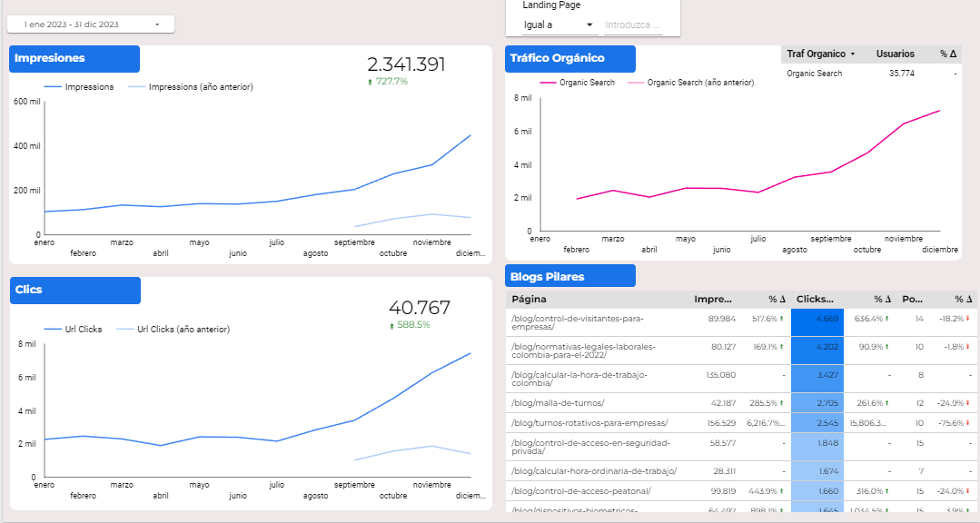Toggle the Impressions (año anterior) legend item
This screenshot has height=523, width=980.
[191, 87]
